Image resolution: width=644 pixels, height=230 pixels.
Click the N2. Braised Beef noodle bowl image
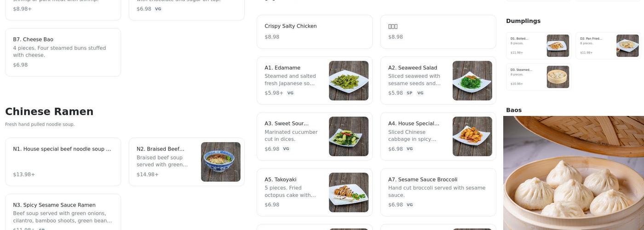pos(220,162)
